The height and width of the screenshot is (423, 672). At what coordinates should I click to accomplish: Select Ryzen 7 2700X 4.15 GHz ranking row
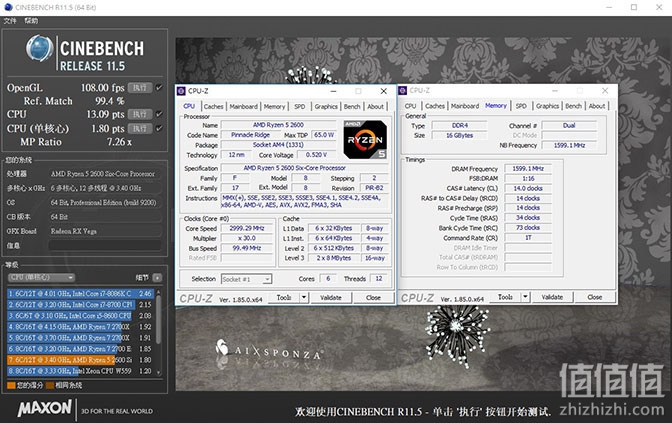point(80,327)
